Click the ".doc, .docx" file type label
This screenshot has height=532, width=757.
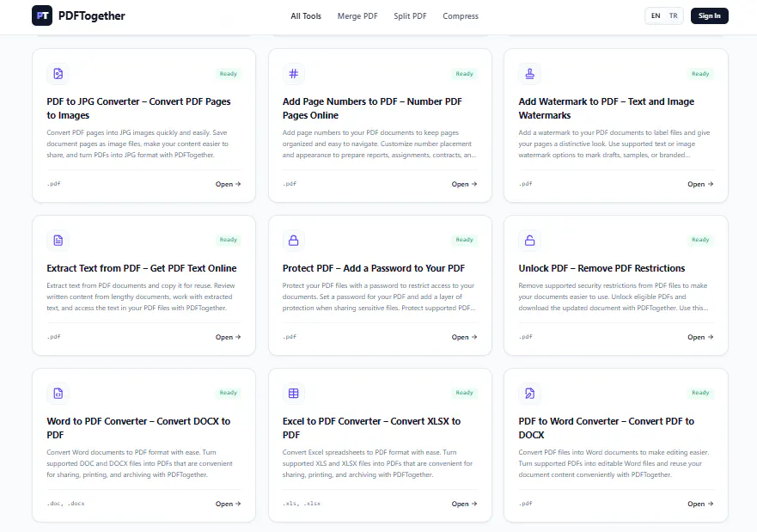[65, 503]
